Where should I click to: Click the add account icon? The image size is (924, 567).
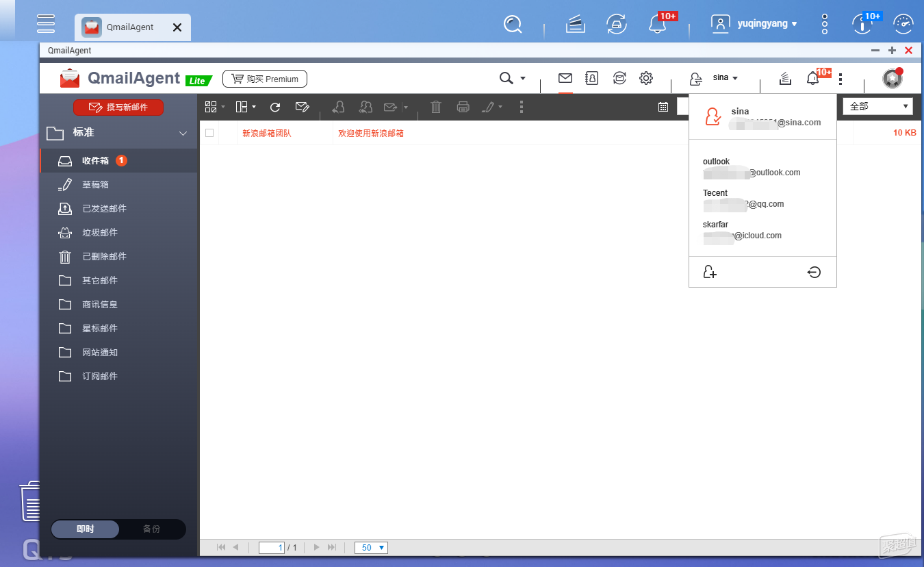(x=710, y=272)
